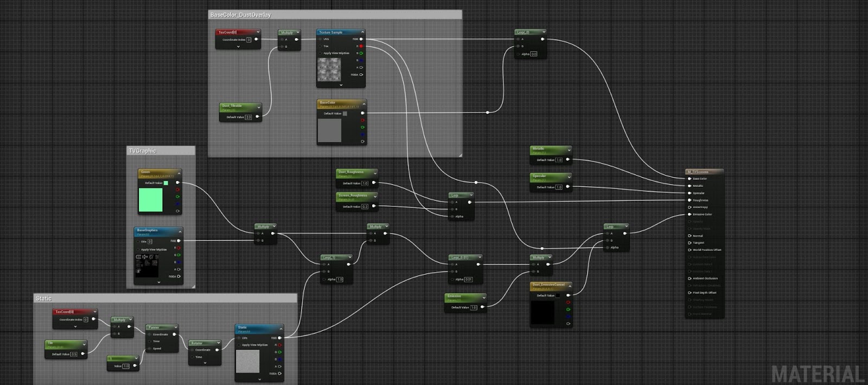
Task: Click the red channel pin on Green parameter node
Action: pos(177,190)
